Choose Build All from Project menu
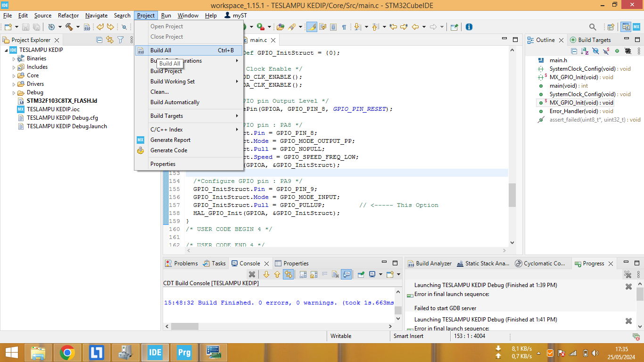The width and height of the screenshot is (644, 362). pos(189,50)
